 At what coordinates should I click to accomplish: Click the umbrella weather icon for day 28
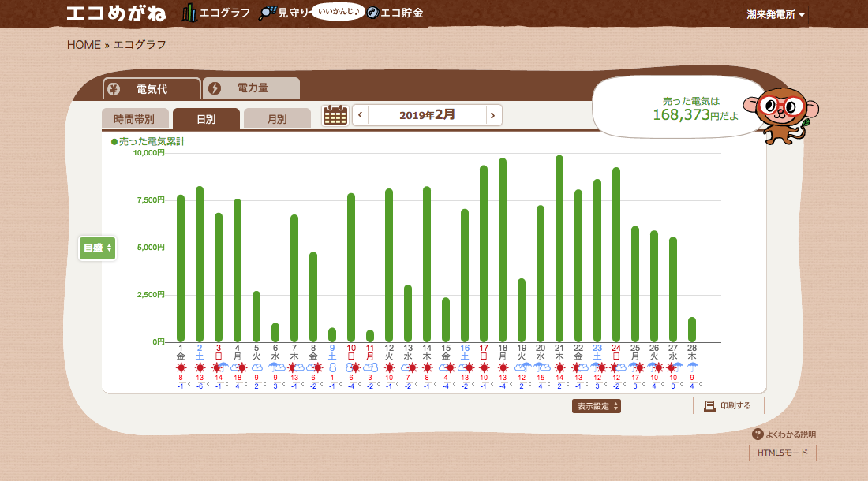692,367
